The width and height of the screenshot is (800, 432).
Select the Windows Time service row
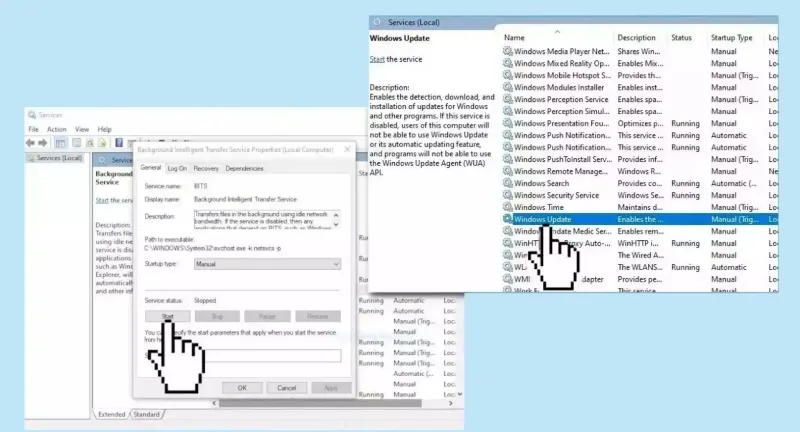[640, 207]
